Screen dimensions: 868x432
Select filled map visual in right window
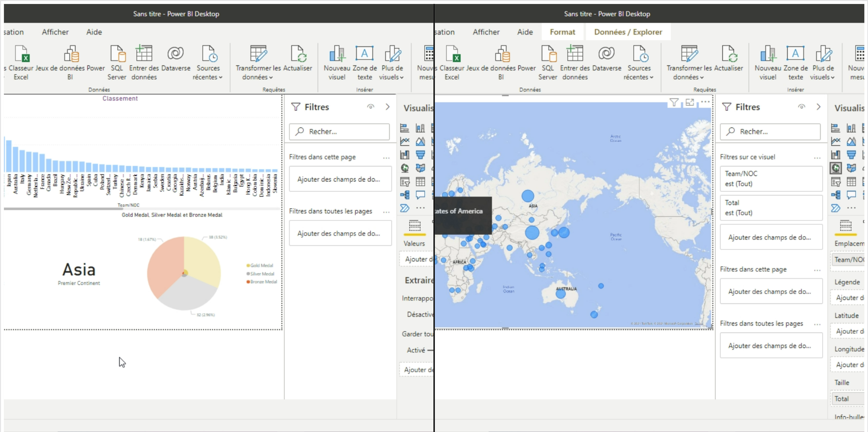851,168
